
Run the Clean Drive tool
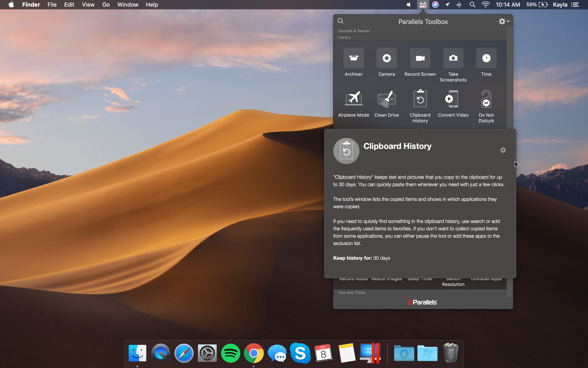(386, 99)
